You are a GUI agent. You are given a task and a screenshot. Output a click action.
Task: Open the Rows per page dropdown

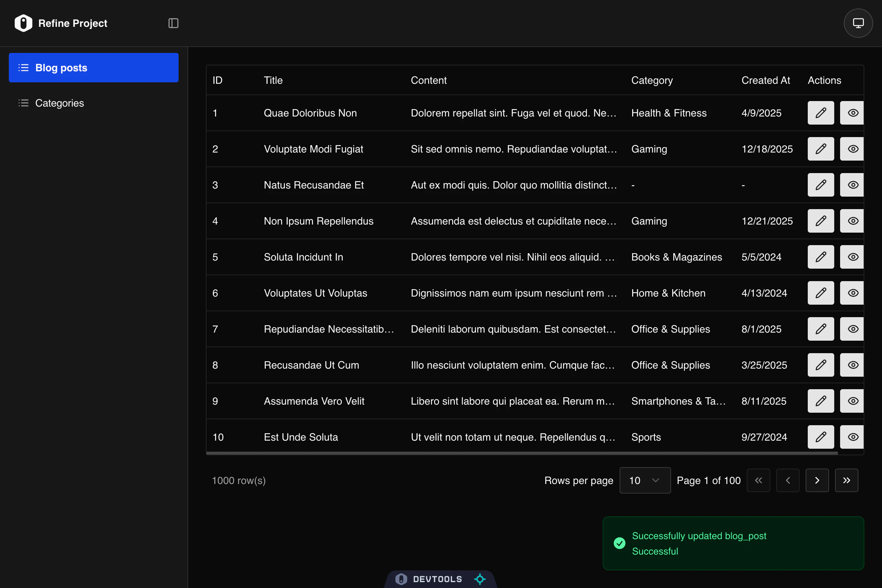pos(645,480)
